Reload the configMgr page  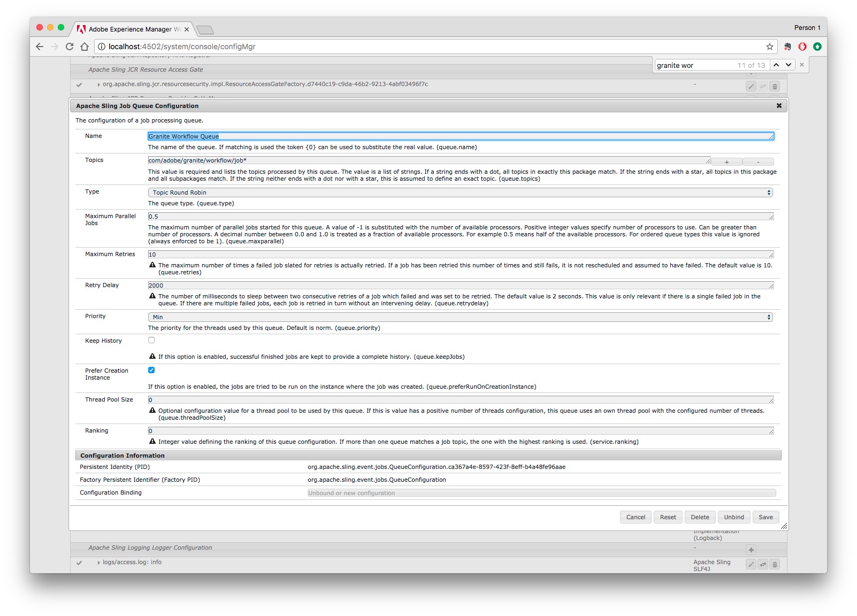pyautogui.click(x=70, y=47)
